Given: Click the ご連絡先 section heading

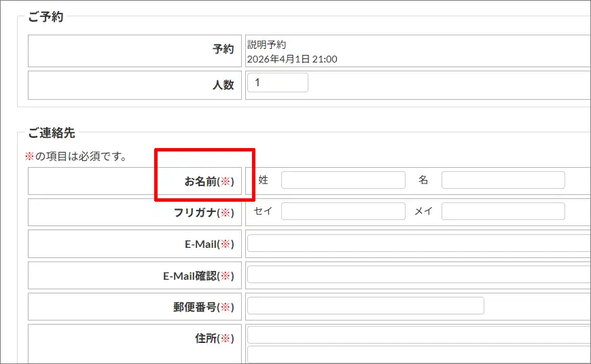Looking at the screenshot, I should [52, 133].
